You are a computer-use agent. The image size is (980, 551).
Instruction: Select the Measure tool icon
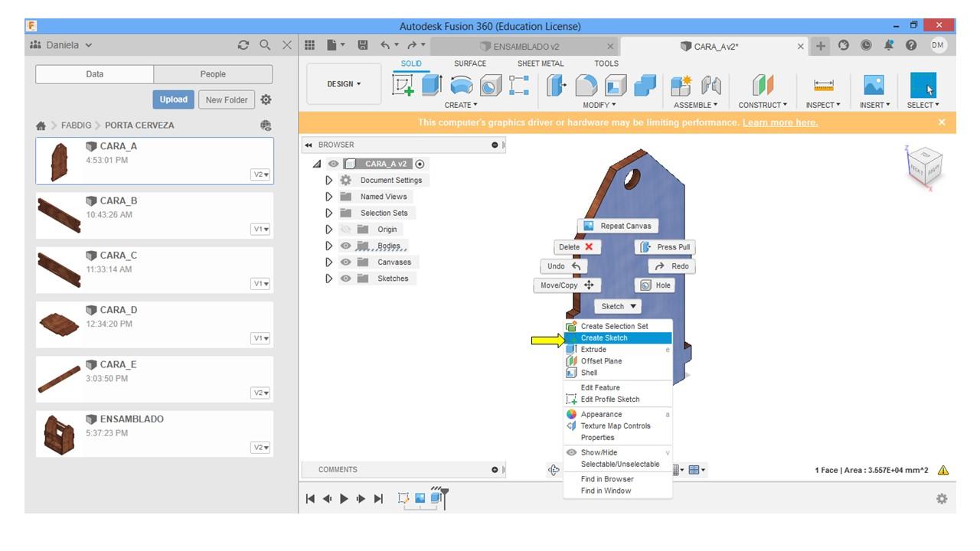[824, 86]
